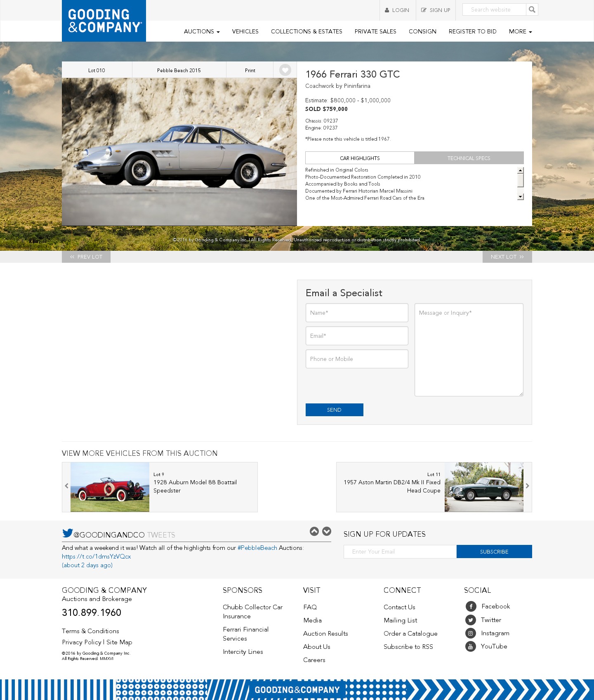Open the 1957 Aston Martin thumbnail

484,487
